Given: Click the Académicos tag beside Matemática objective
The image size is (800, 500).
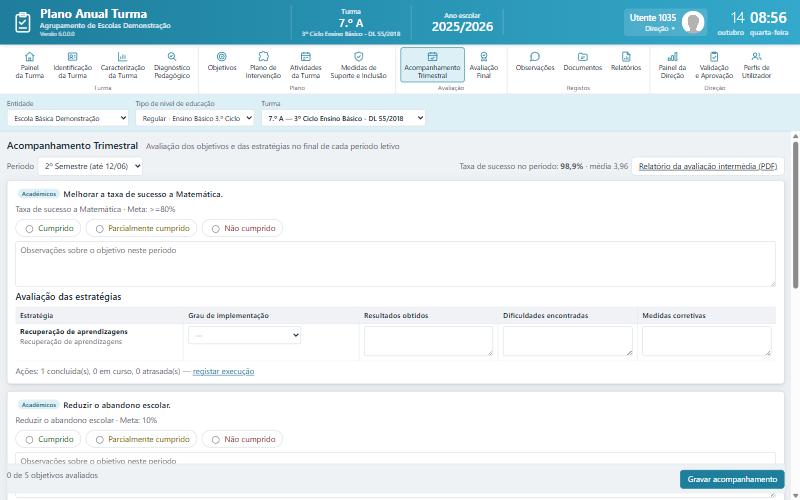Looking at the screenshot, I should coord(39,194).
